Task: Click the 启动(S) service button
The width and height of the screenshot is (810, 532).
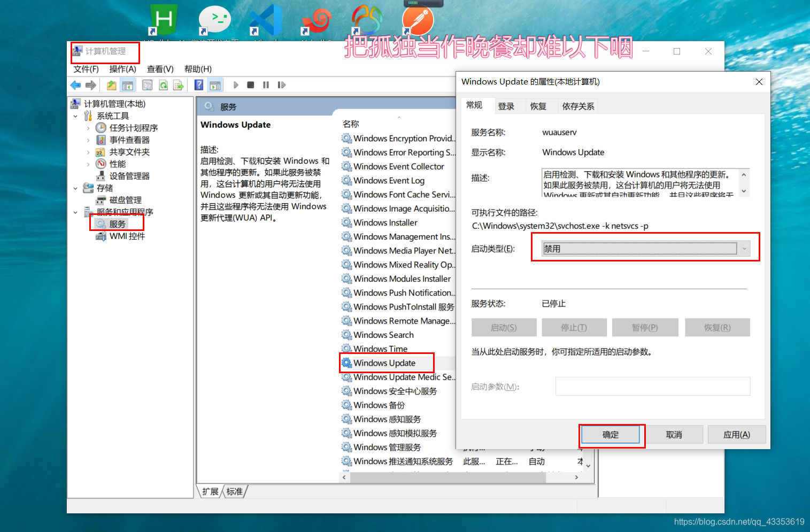Action: click(504, 328)
